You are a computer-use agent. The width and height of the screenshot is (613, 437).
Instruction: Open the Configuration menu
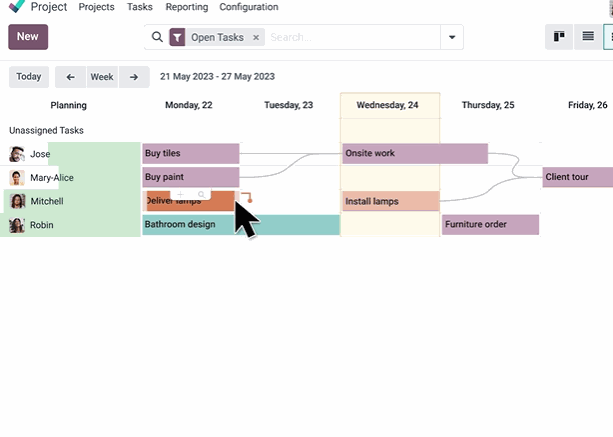(x=249, y=7)
